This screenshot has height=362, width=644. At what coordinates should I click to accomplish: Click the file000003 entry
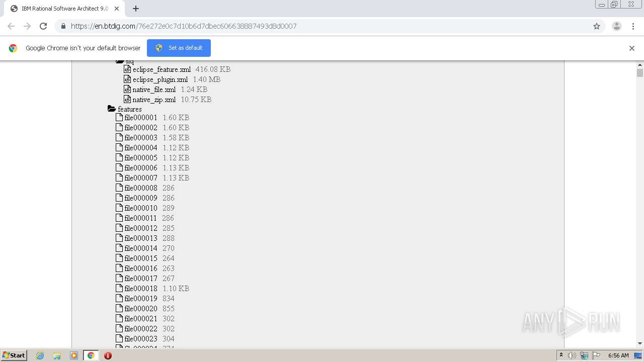[x=141, y=138]
